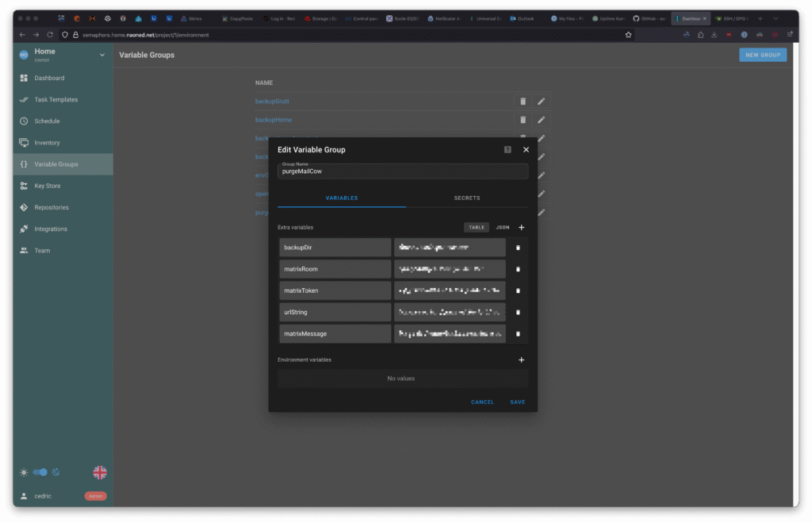Cancel editing the variable group

pos(482,402)
